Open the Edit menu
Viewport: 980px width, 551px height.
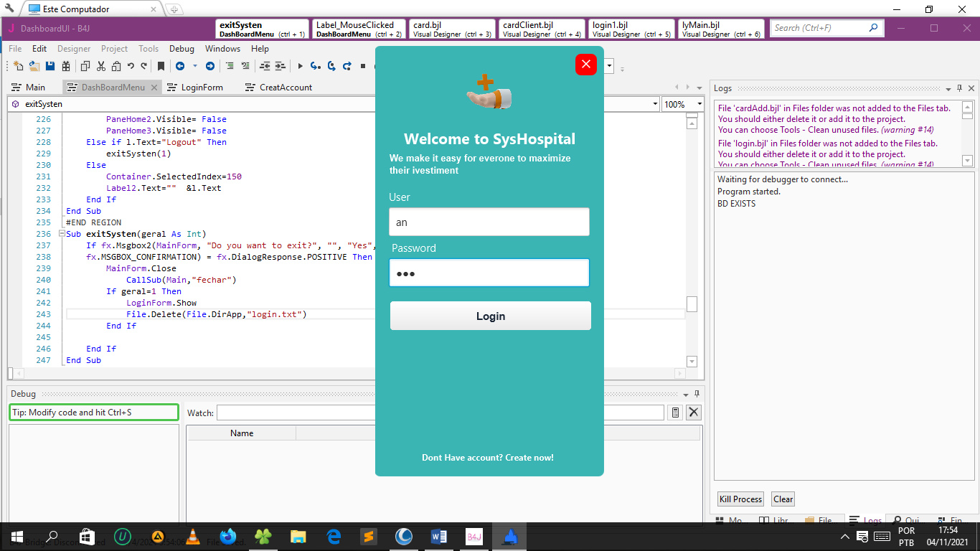coord(39,49)
